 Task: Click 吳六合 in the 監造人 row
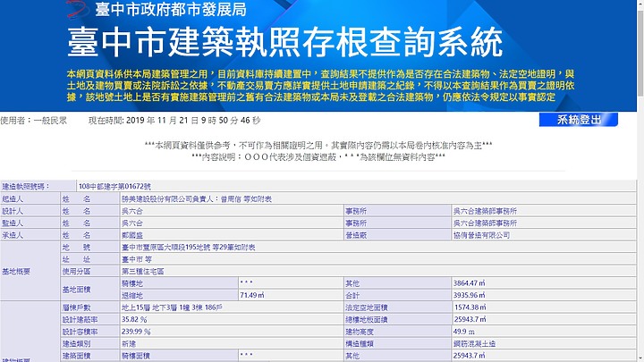[131, 223]
